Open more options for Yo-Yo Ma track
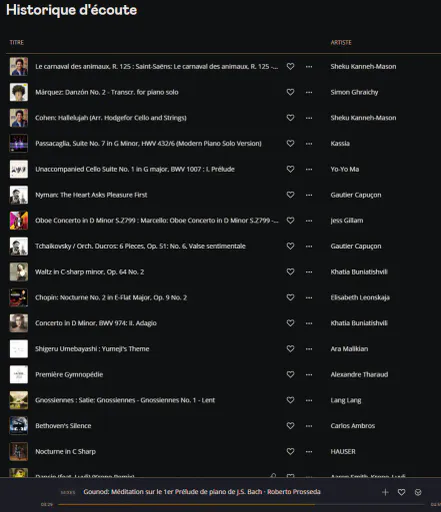This screenshot has width=441, height=512. (x=309, y=169)
